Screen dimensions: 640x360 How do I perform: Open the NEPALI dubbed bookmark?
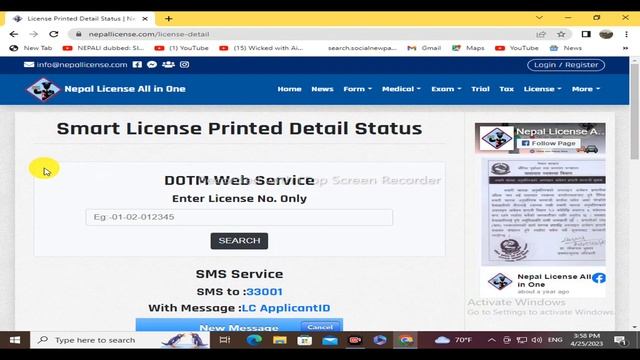tap(103, 48)
